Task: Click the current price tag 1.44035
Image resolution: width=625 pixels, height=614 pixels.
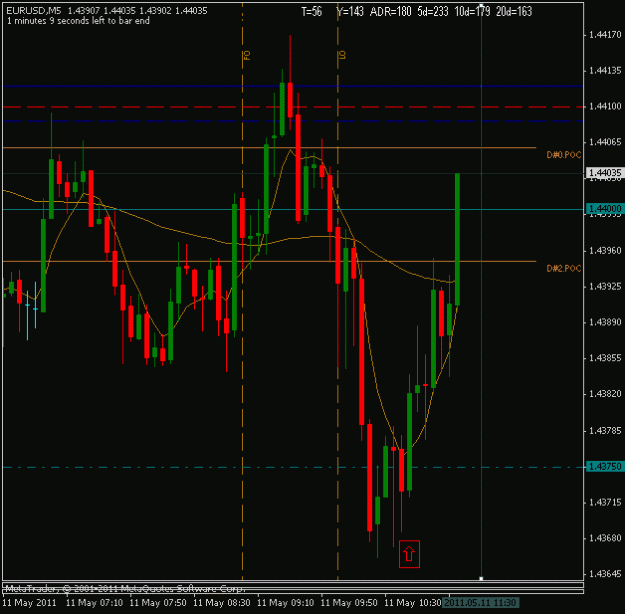Action: (605, 173)
